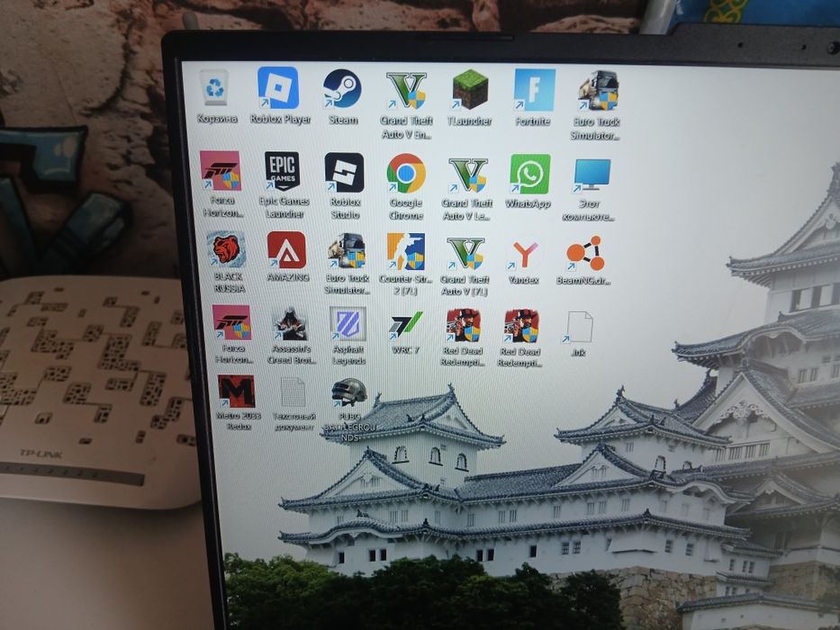Launch the Roblox Player shortcut

tap(278, 88)
